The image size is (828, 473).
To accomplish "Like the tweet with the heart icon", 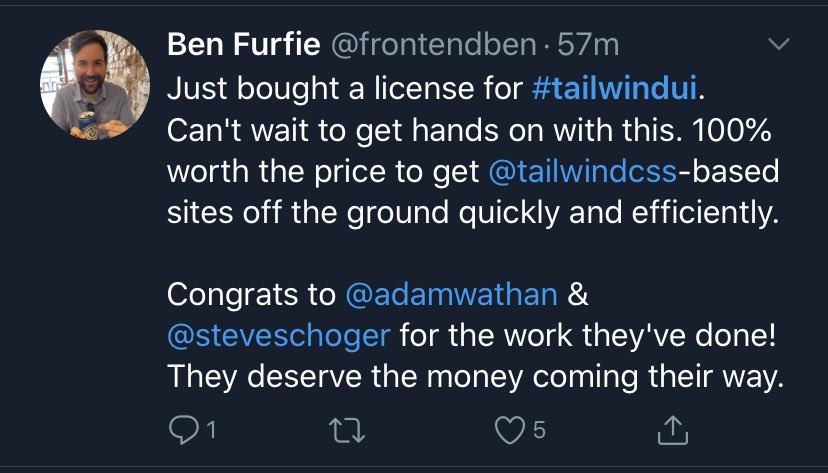I will pyautogui.click(x=510, y=430).
